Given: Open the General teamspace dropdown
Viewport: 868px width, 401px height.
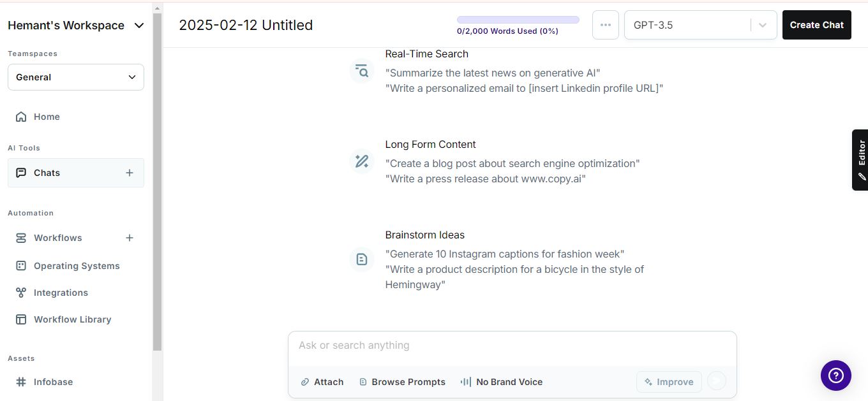Looking at the screenshot, I should (x=76, y=77).
